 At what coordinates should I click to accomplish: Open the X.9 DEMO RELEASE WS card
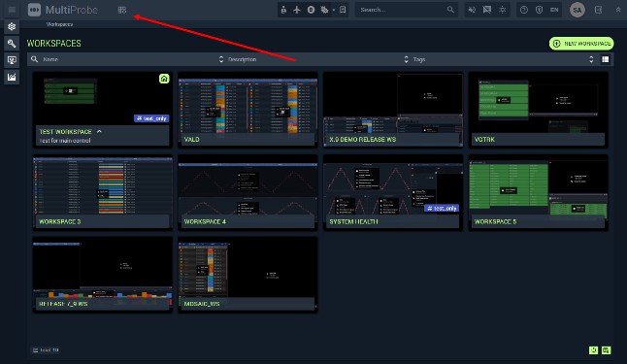click(x=393, y=109)
